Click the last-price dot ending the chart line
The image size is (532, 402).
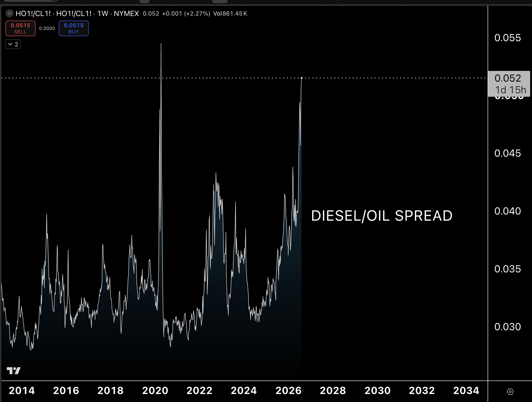(x=302, y=78)
